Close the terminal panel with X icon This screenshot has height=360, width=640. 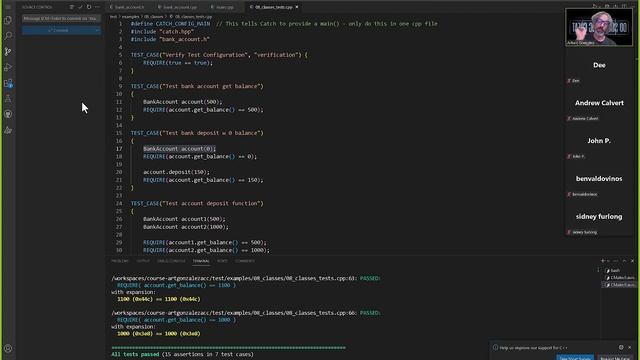tap(633, 261)
